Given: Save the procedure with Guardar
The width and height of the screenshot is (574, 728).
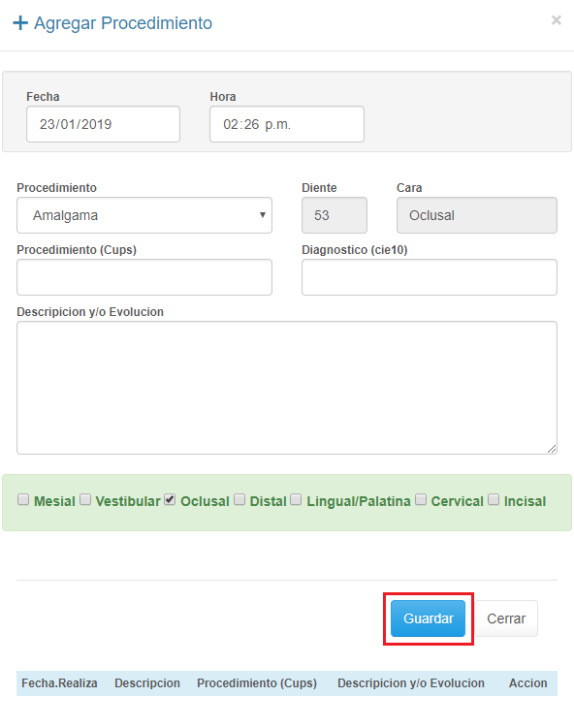Looking at the screenshot, I should (x=428, y=618).
